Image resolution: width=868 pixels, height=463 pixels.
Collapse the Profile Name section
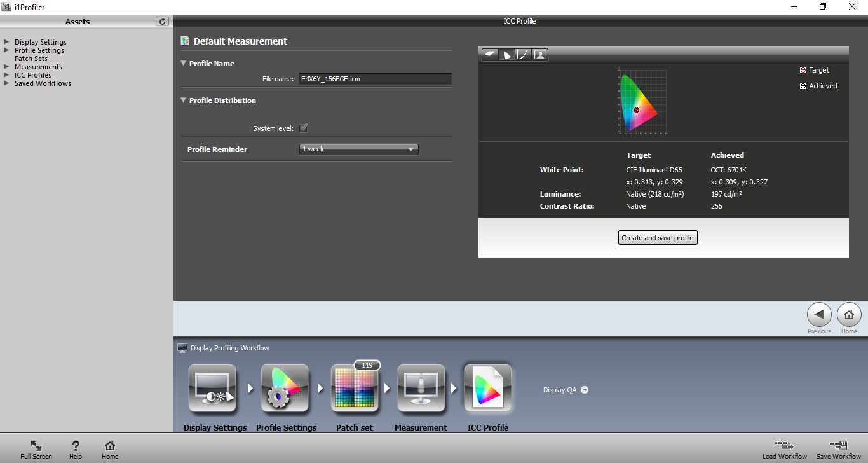[x=184, y=64]
